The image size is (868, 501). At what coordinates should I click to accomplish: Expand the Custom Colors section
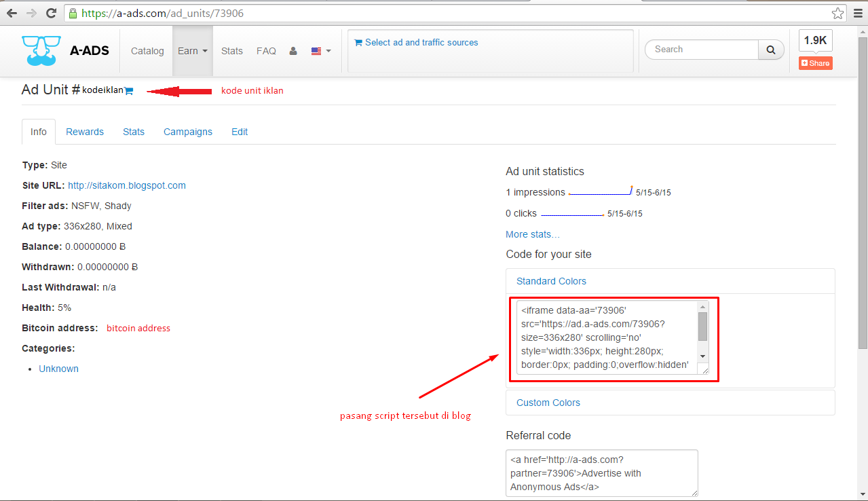pyautogui.click(x=548, y=403)
